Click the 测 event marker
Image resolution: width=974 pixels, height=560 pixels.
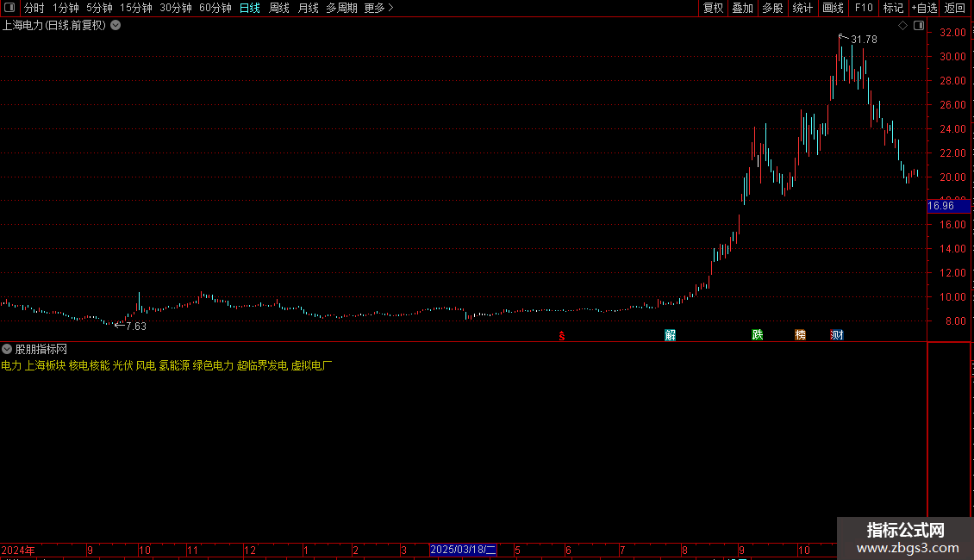point(837,335)
